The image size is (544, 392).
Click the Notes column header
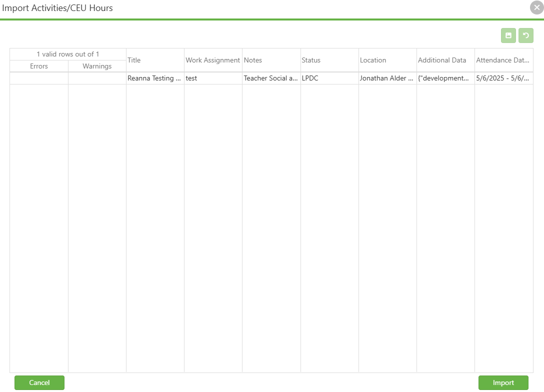pos(271,60)
